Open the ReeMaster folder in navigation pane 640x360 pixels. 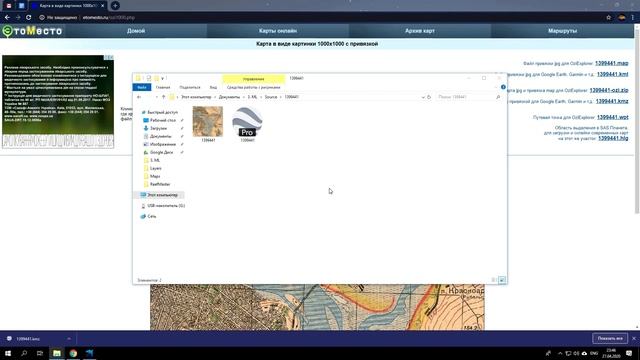tap(157, 184)
